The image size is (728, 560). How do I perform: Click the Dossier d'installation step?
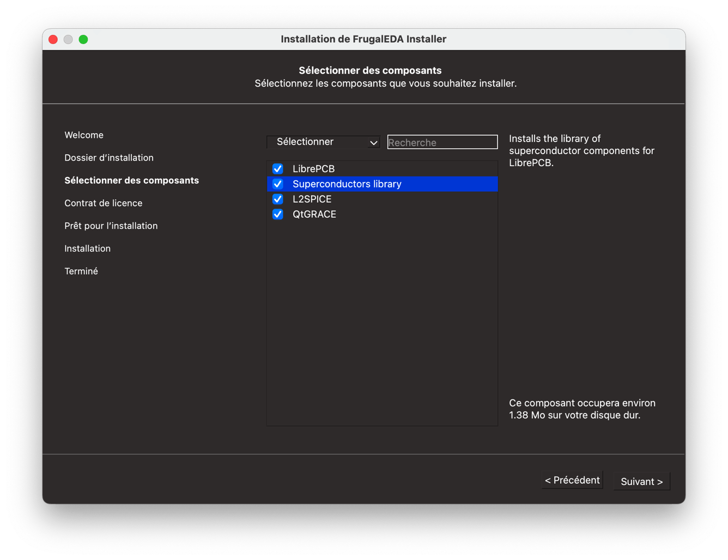pos(109,158)
